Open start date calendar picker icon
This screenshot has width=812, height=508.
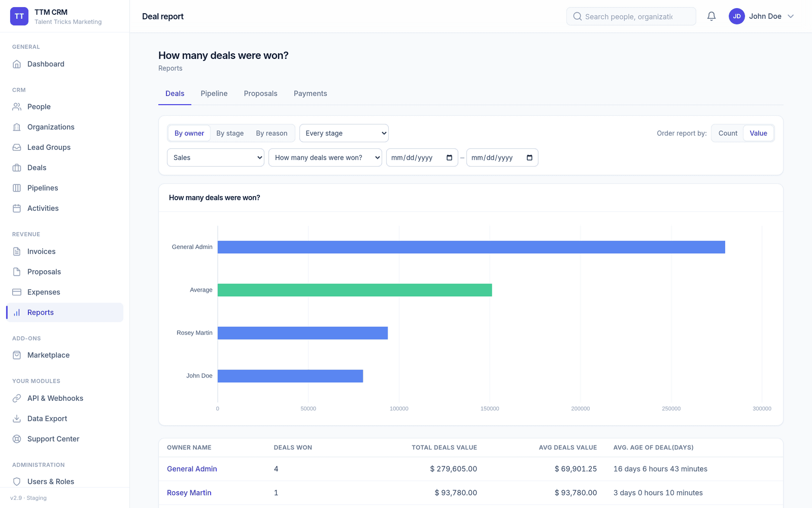point(449,157)
